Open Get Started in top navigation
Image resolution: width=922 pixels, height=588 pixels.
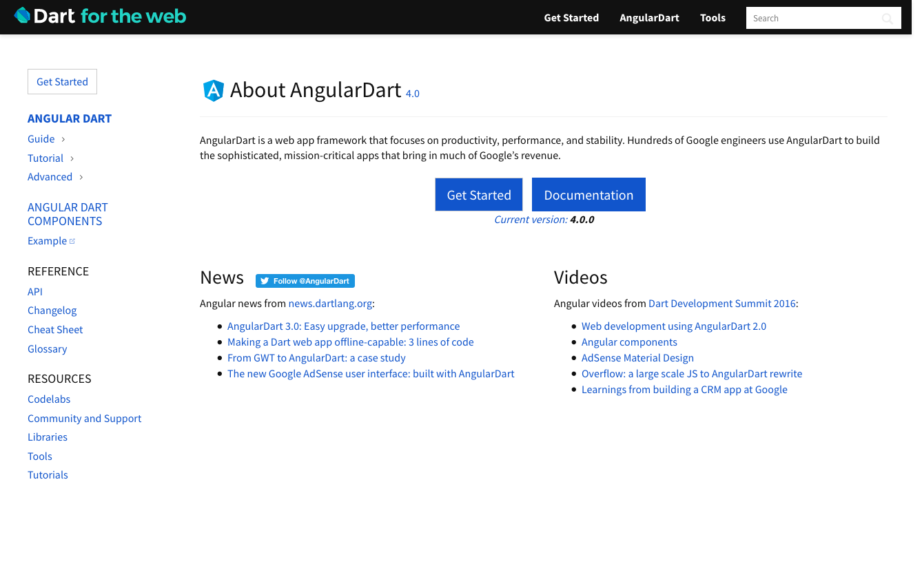point(571,18)
